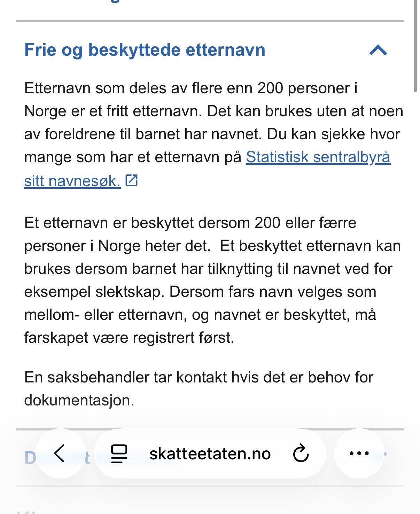420x514 pixels.
Task: Click the 'Frie og beskyttede etternavn' heading
Action: (145, 50)
